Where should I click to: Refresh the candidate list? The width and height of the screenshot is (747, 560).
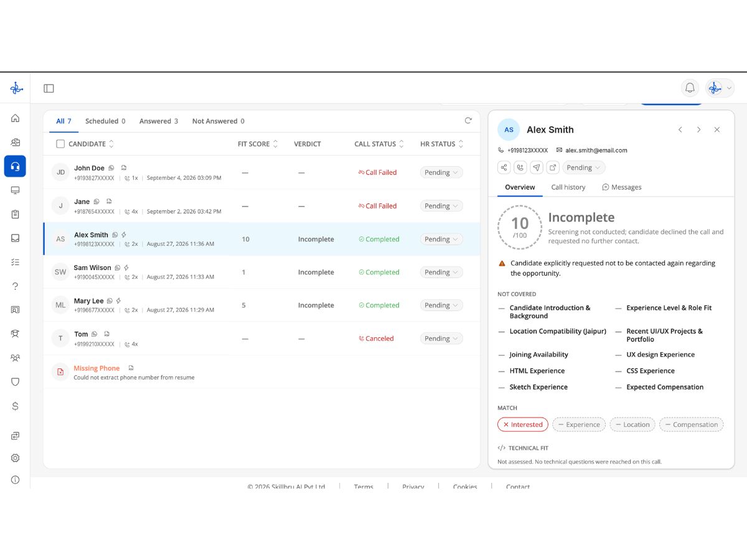(468, 121)
